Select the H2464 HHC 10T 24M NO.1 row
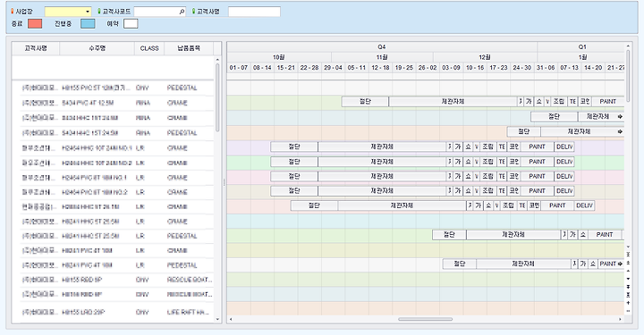 (113, 148)
